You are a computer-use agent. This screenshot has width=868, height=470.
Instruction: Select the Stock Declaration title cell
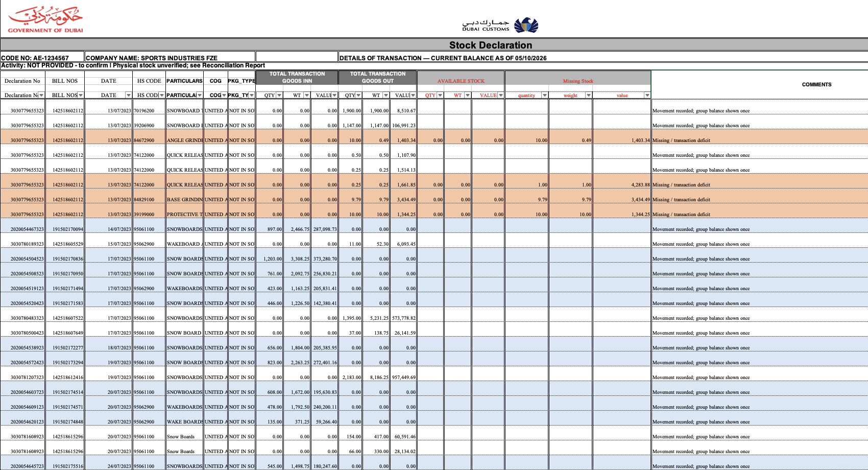434,45
